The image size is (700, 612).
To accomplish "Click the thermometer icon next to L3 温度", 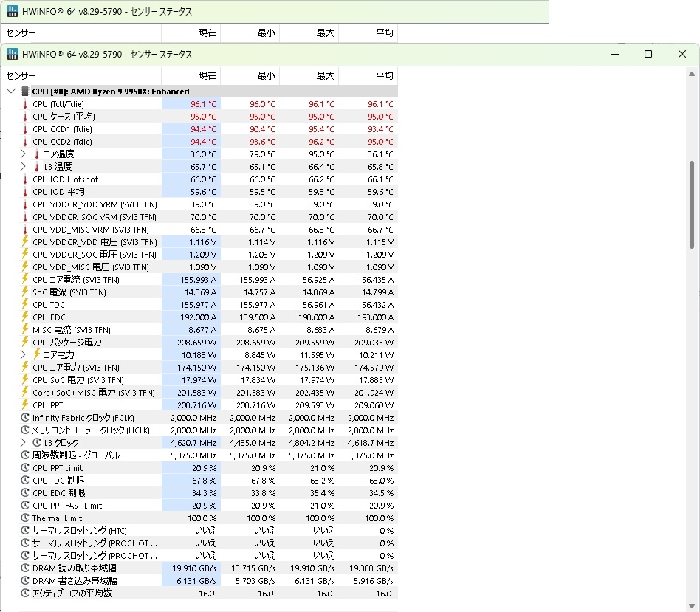I will (x=37, y=167).
